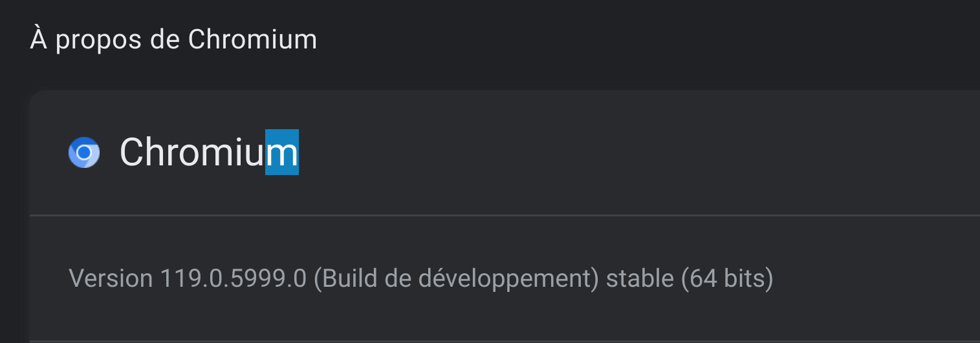Click the "À propos de Chromium" heading
This screenshot has width=980, height=343.
tap(173, 40)
